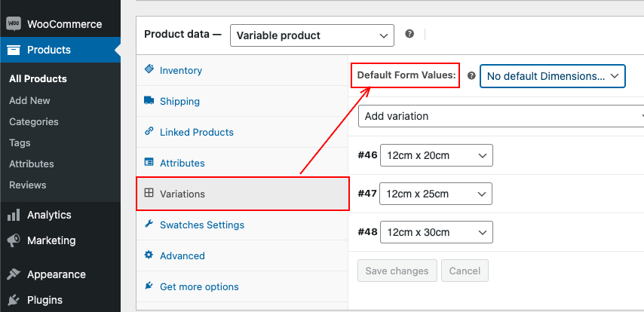Screen dimensions: 644x312
Task: Open variation #46 dimension dropdown
Action: click(x=436, y=155)
